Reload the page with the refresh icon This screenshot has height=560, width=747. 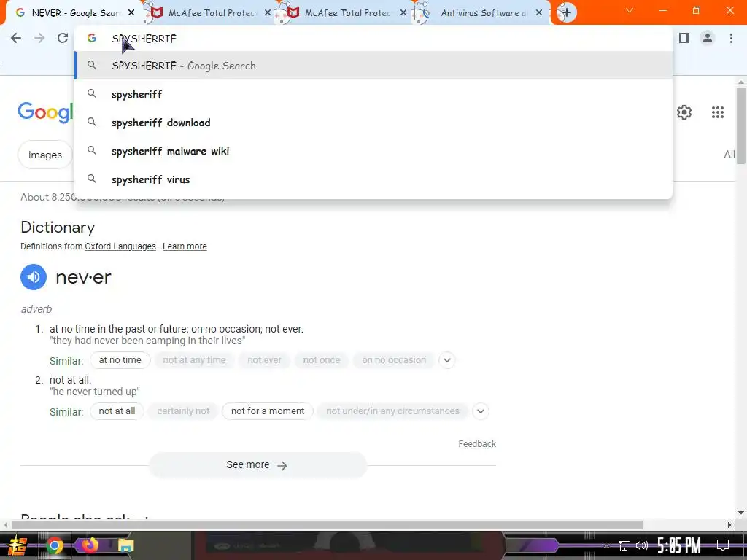point(63,38)
